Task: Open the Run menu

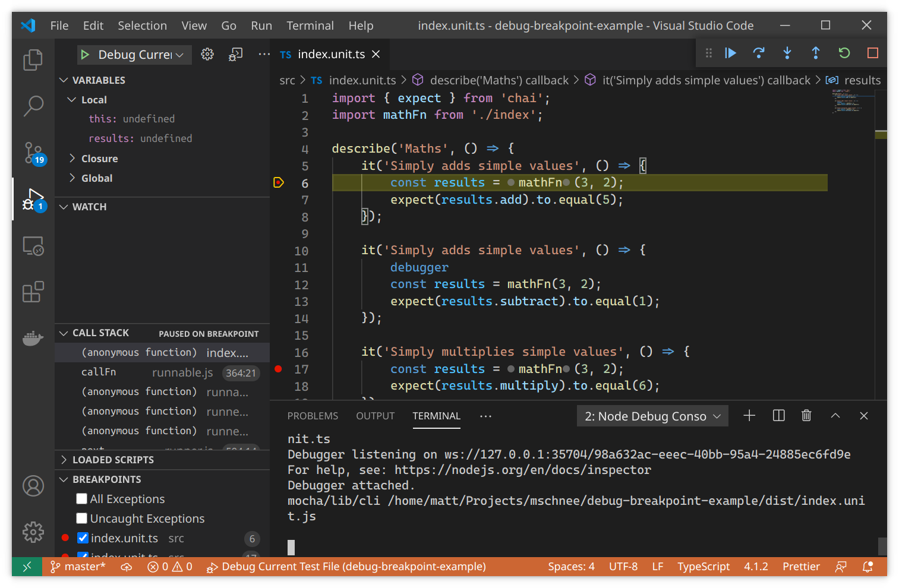Action: [x=261, y=26]
